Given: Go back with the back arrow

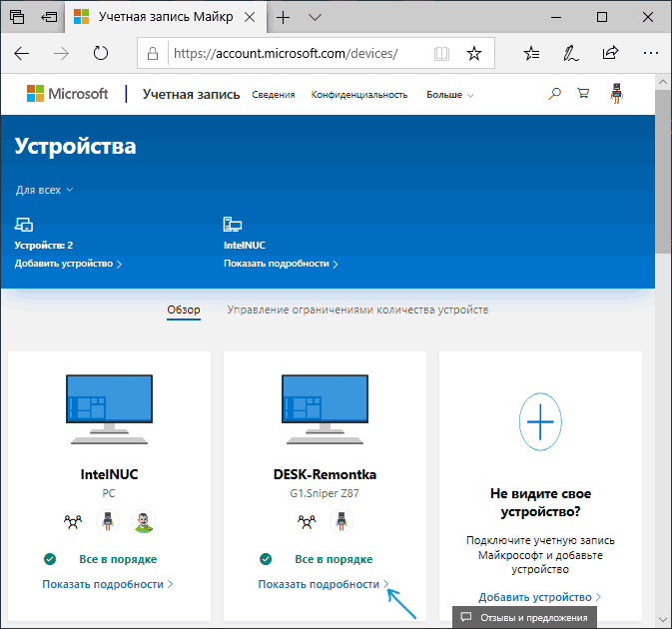Looking at the screenshot, I should [x=21, y=54].
